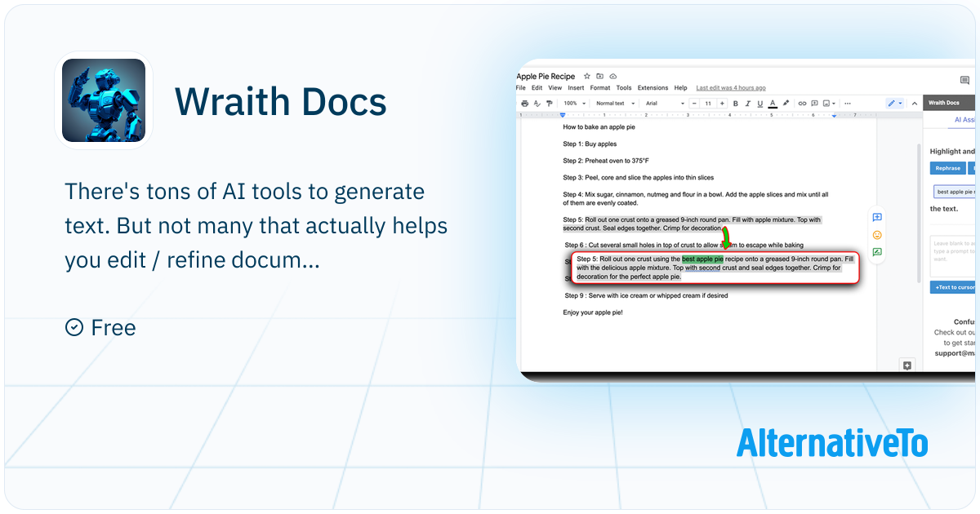Click the 'How to bake an apple pie' heading
Viewport: 980px width, 514px height.
point(599,127)
